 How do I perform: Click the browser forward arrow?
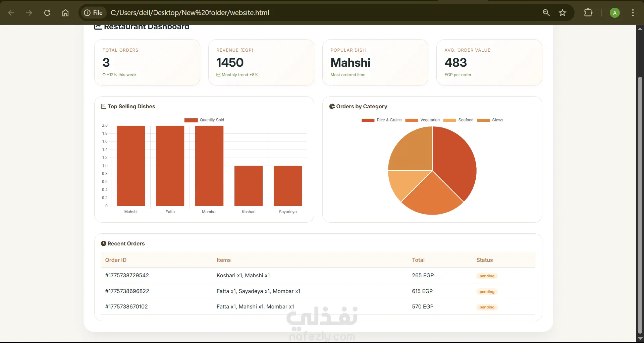tap(29, 13)
